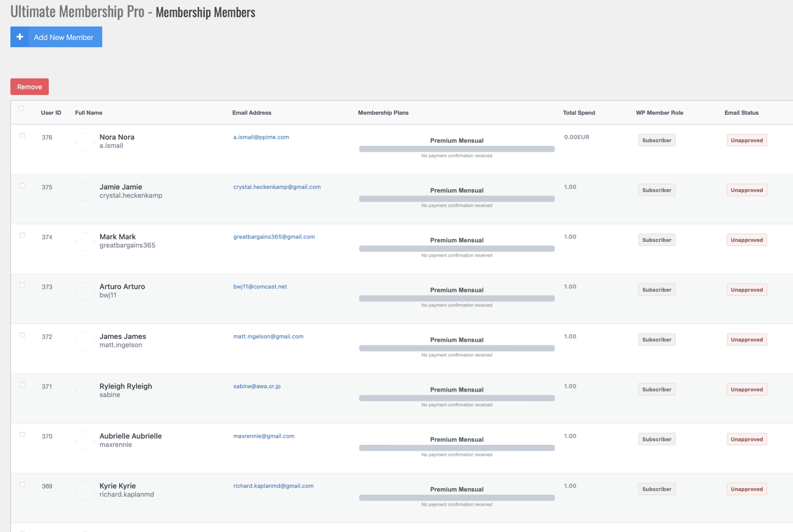Image resolution: width=793 pixels, height=532 pixels.
Task: Check the box for user 369 Kyrie Kyrie
Action: pyautogui.click(x=22, y=484)
